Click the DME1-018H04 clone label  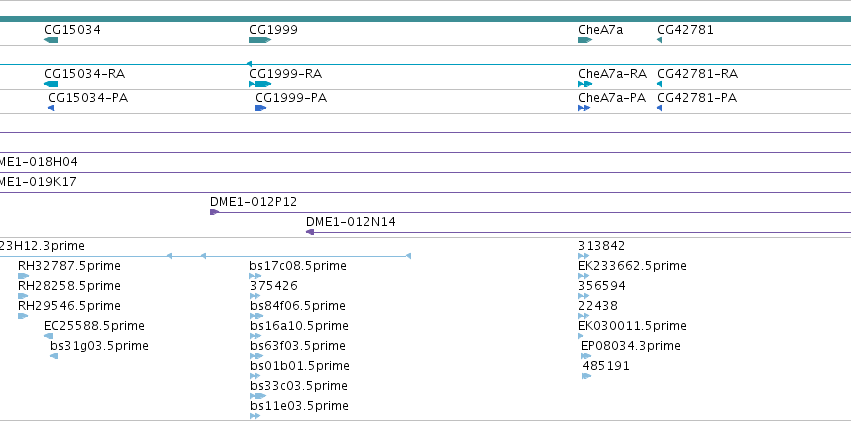pos(37,162)
